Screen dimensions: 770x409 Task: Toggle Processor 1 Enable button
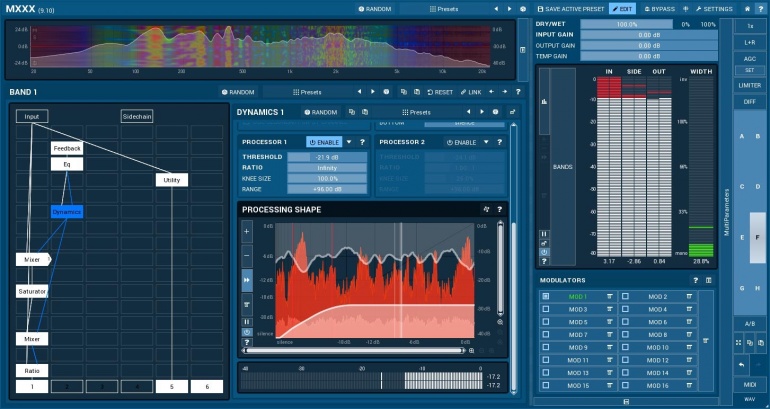324,142
